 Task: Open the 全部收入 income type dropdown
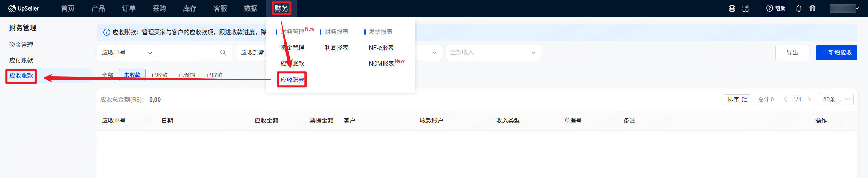coord(493,53)
